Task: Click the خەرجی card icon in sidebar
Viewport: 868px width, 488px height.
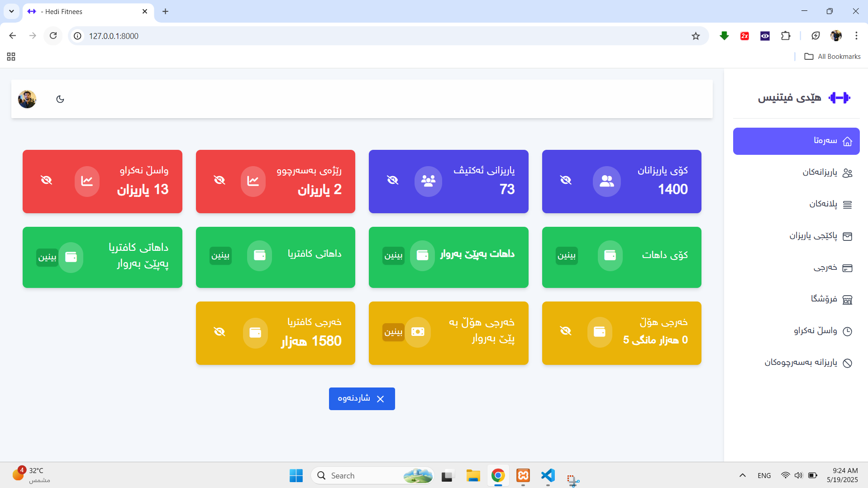Action: (x=847, y=268)
